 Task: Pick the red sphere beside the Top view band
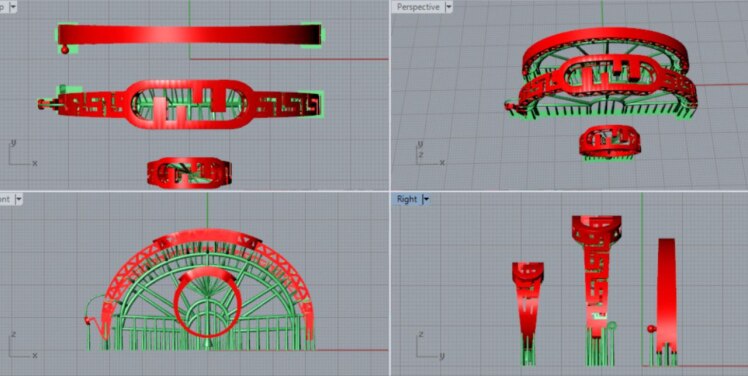[x=65, y=49]
